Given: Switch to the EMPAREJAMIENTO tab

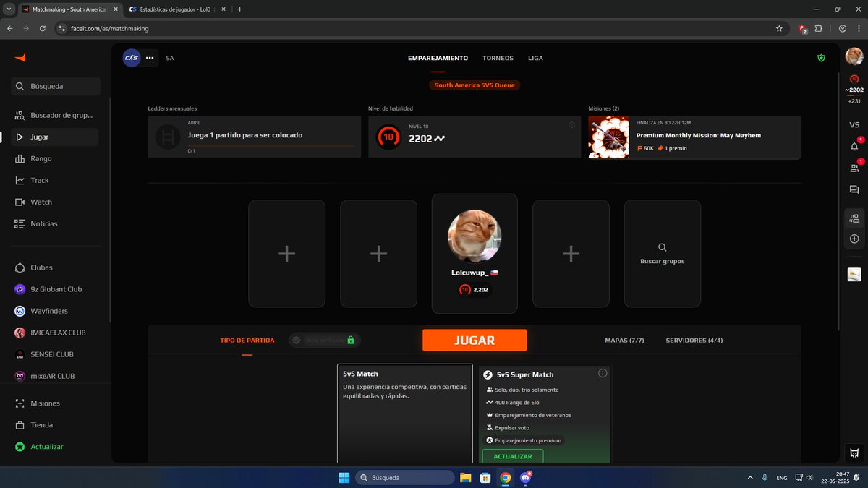Looking at the screenshot, I should coord(438,58).
